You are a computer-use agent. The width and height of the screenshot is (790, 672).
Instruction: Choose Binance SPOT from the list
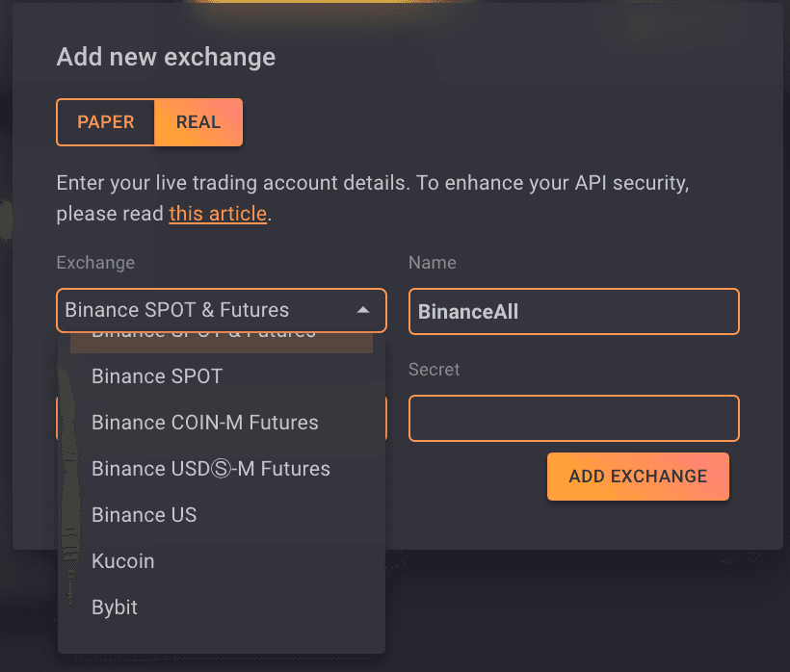(x=157, y=376)
